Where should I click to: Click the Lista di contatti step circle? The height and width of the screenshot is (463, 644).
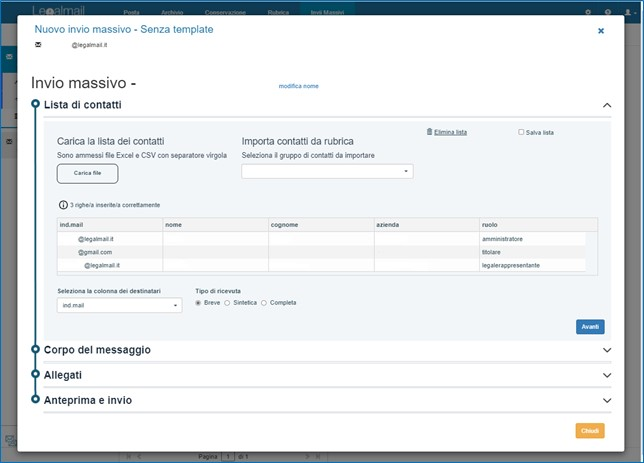click(x=36, y=105)
